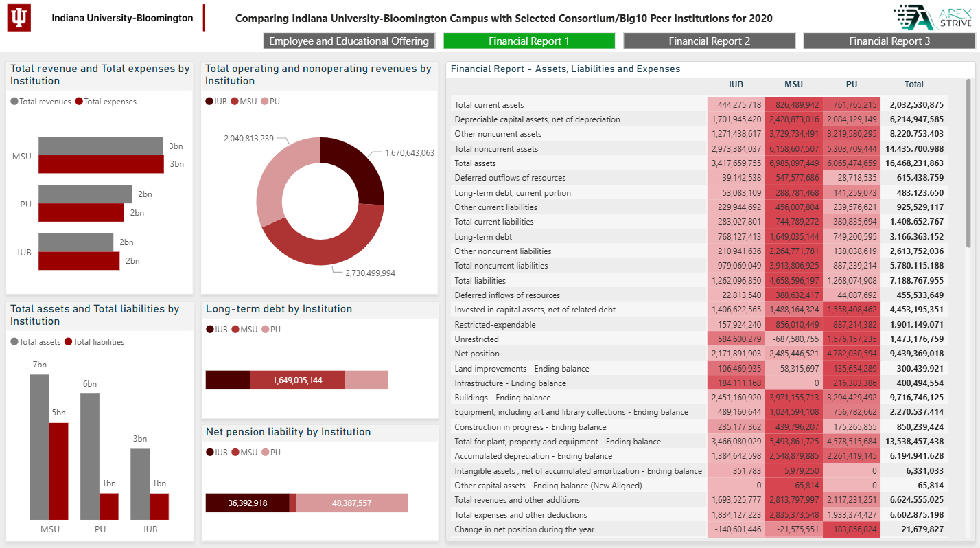
Task: Click Total cell value 16,468,231,863
Action: click(914, 163)
